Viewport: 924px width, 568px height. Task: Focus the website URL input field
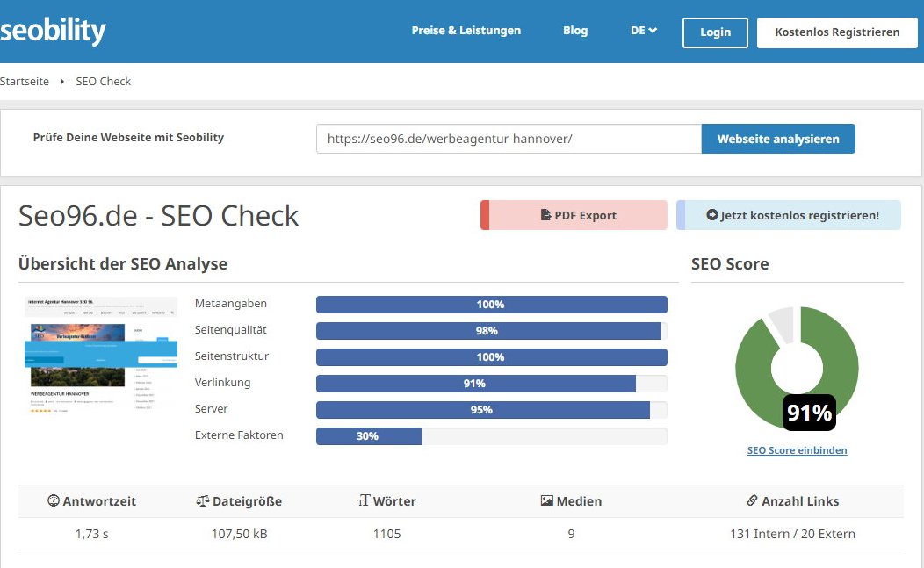[509, 139]
